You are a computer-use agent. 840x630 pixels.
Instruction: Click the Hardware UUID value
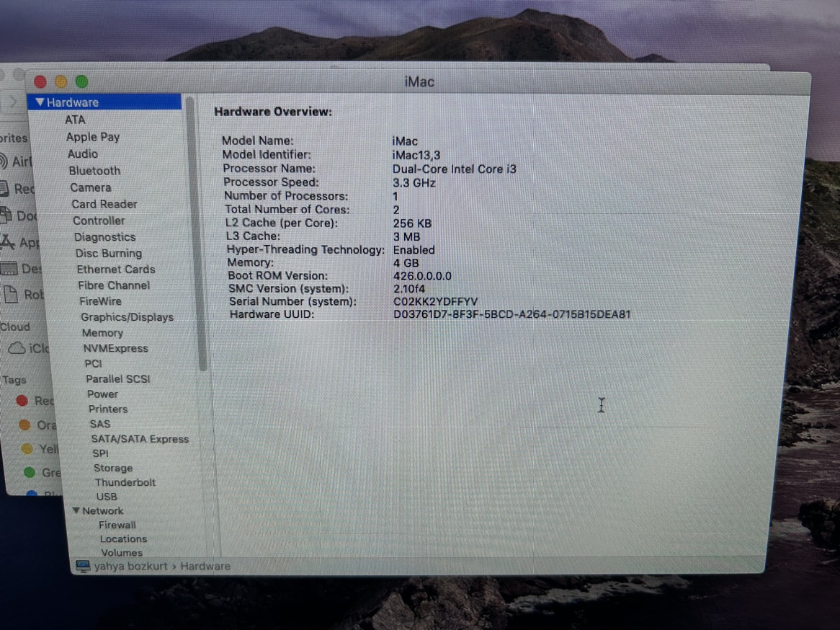[x=511, y=314]
